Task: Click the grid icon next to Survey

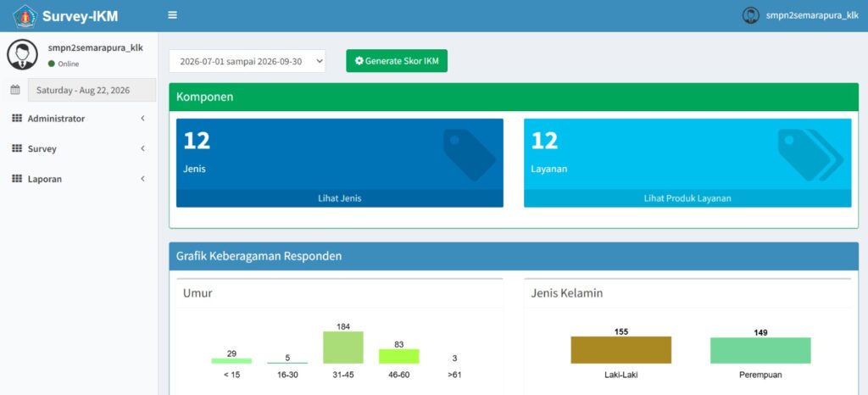Action: (x=17, y=149)
